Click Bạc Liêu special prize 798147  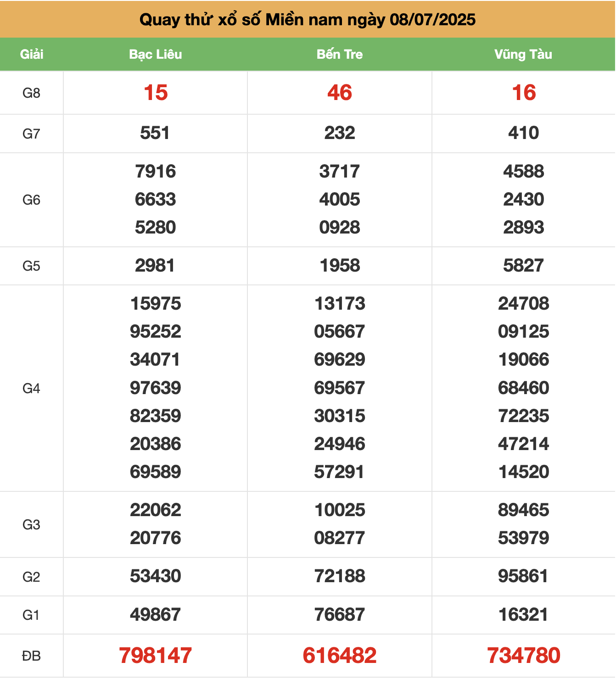click(x=156, y=655)
